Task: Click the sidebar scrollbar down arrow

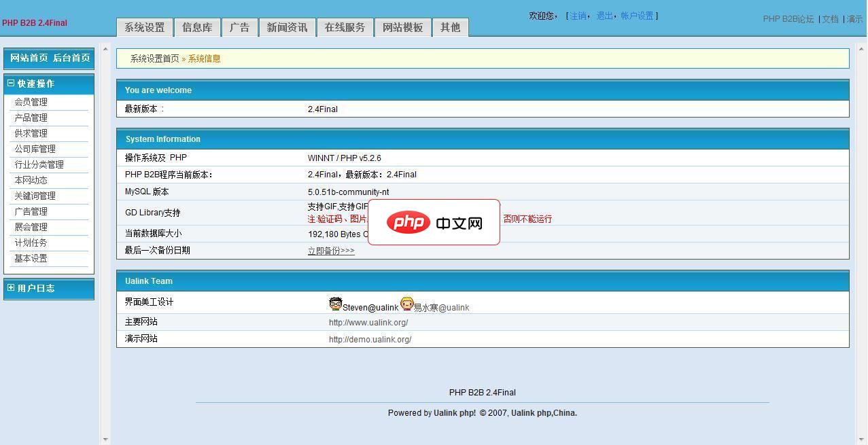Action: 105,439
